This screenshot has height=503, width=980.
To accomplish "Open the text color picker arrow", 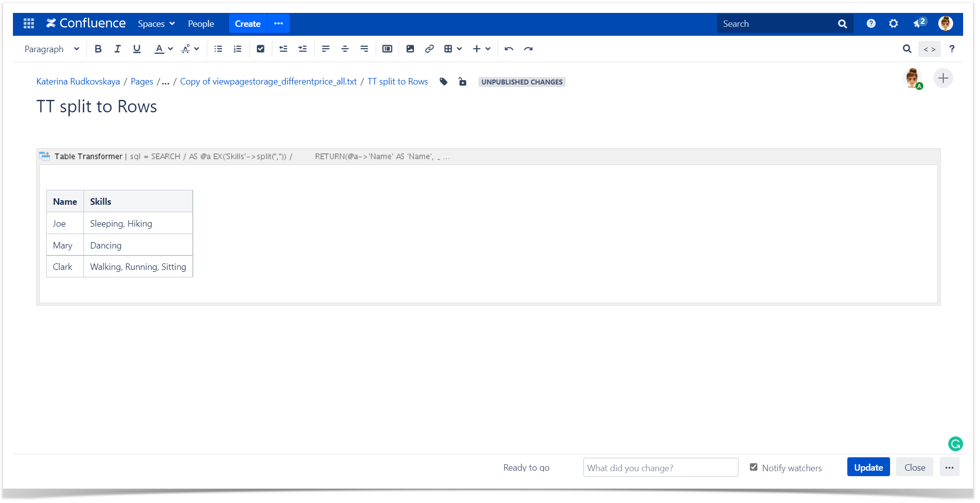I will [170, 49].
